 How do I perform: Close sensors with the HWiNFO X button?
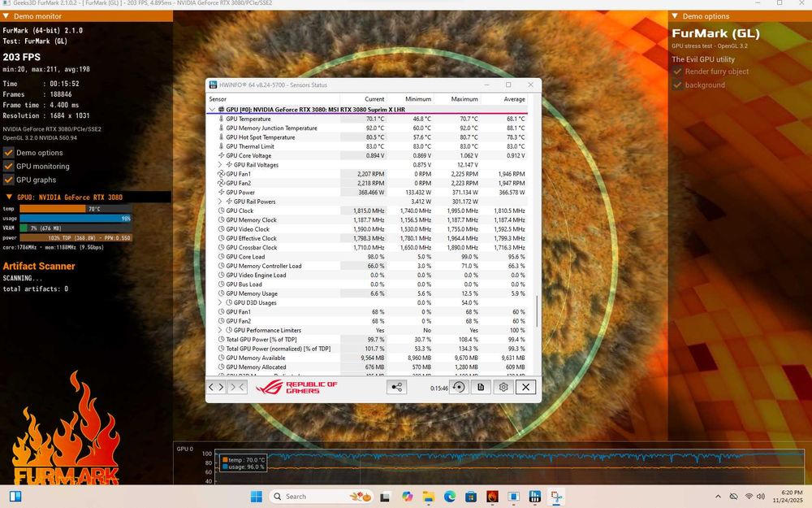[x=525, y=387]
